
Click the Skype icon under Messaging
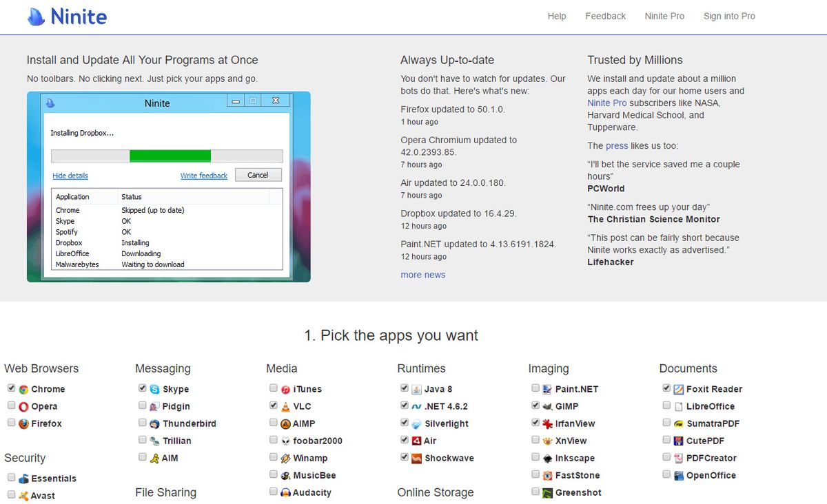tap(155, 388)
